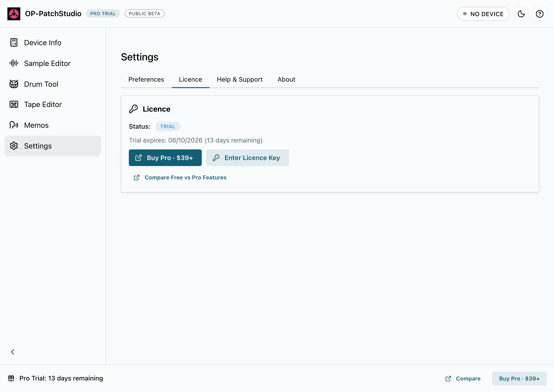This screenshot has height=392, width=554.
Task: Navigate to Memos
Action: pos(53,125)
